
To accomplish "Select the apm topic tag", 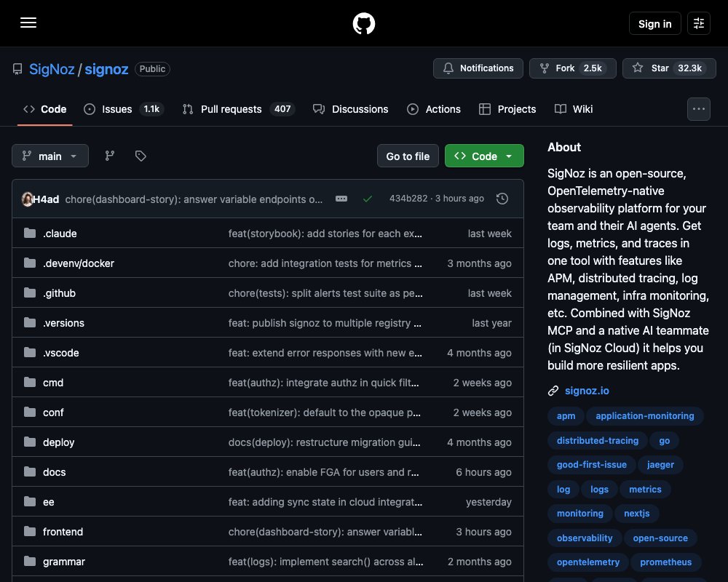I will (566, 416).
